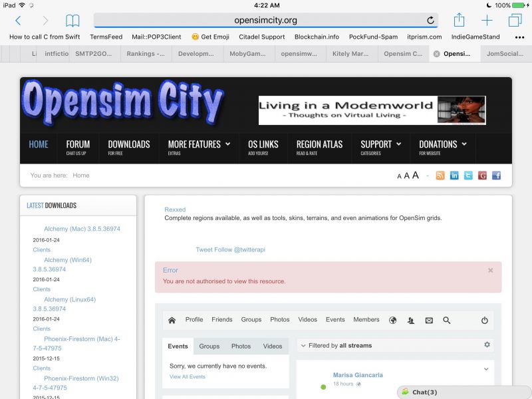Switch to the JomSocial... browser tab
The image size is (532, 399).
[505, 54]
